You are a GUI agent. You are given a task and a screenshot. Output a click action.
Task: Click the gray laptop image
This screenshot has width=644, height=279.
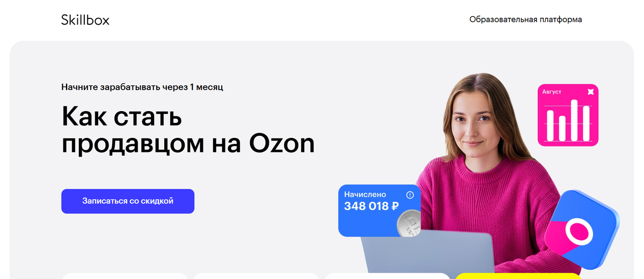[x=428, y=254]
